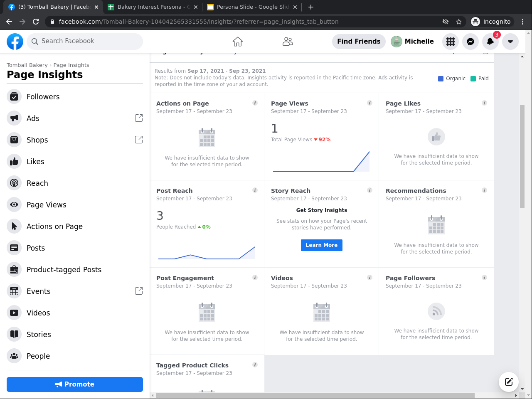Screen dimensions: 532x399
Task: Click the Search Facebook field
Action: pyautogui.click(x=85, y=41)
